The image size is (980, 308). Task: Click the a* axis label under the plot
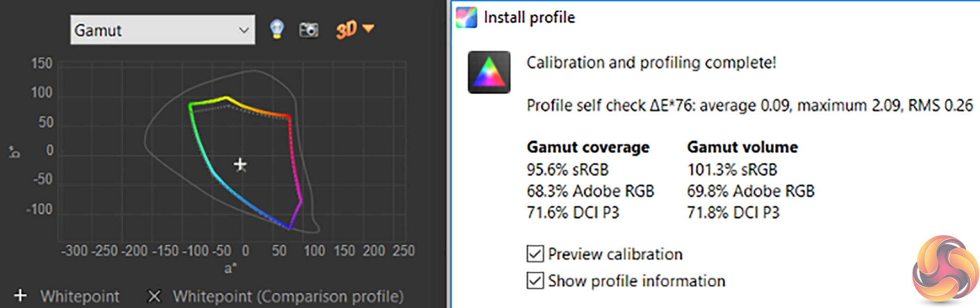coord(230,268)
